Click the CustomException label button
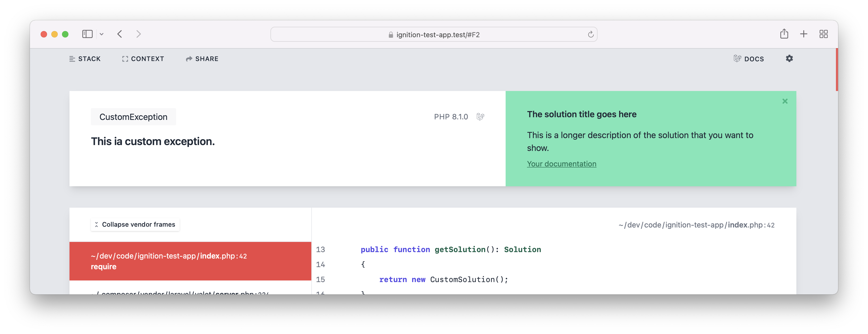This screenshot has width=868, height=334. tap(133, 116)
